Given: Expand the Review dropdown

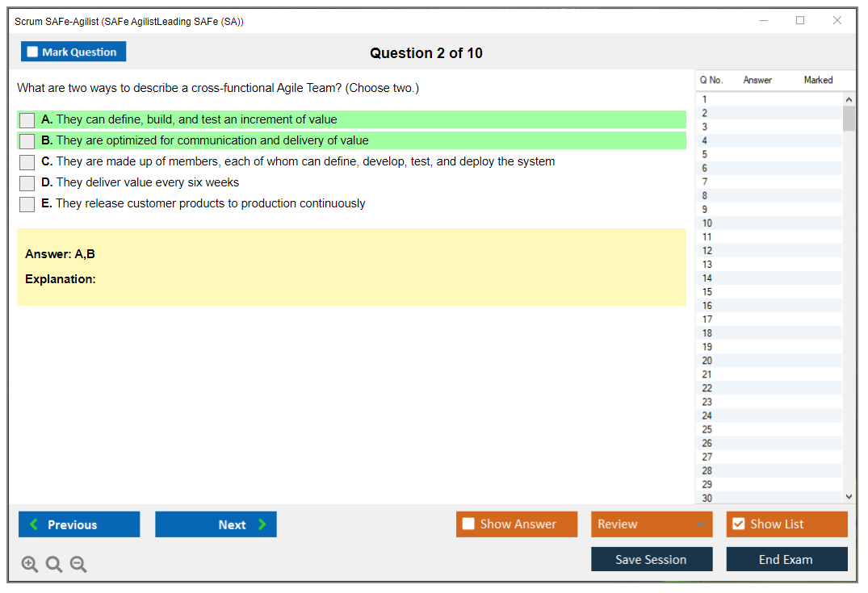Looking at the screenshot, I should click(700, 524).
